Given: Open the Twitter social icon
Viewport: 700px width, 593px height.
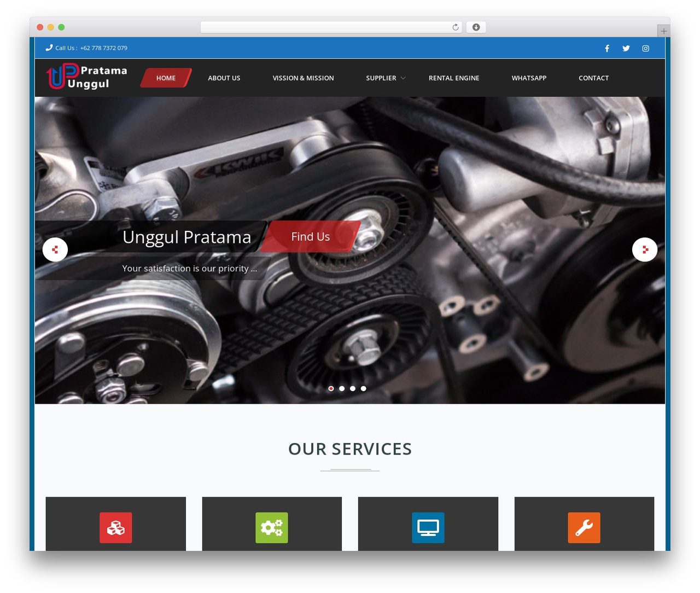Looking at the screenshot, I should tap(626, 48).
